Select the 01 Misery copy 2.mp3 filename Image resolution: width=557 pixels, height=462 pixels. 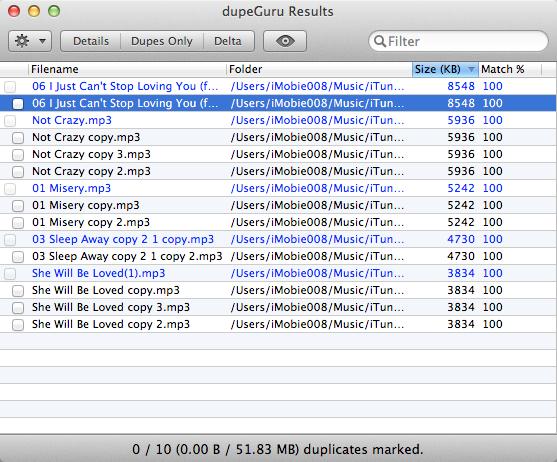pyautogui.click(x=91, y=223)
